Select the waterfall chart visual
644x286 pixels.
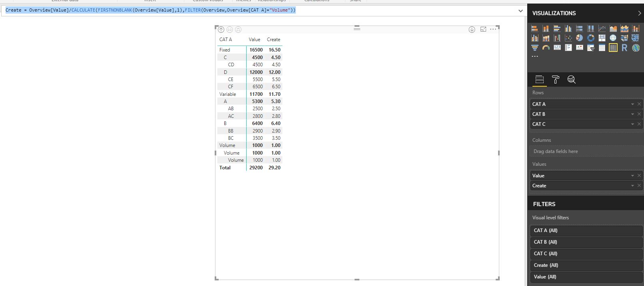[x=557, y=38]
